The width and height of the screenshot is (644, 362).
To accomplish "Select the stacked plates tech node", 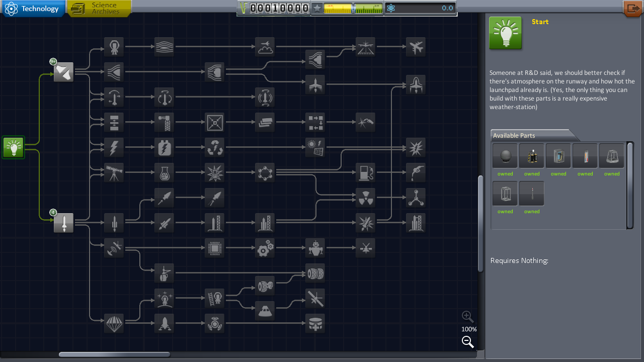I will (x=265, y=122).
